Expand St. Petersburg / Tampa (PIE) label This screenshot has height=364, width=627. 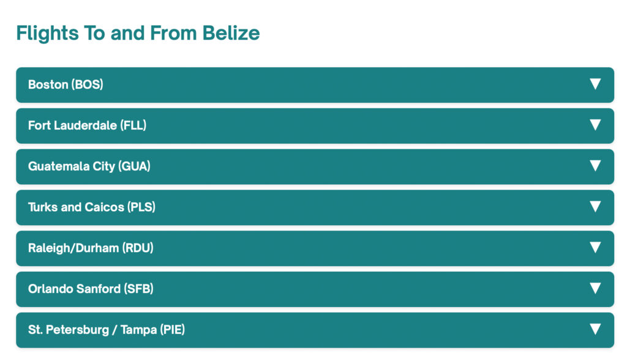[107, 330]
